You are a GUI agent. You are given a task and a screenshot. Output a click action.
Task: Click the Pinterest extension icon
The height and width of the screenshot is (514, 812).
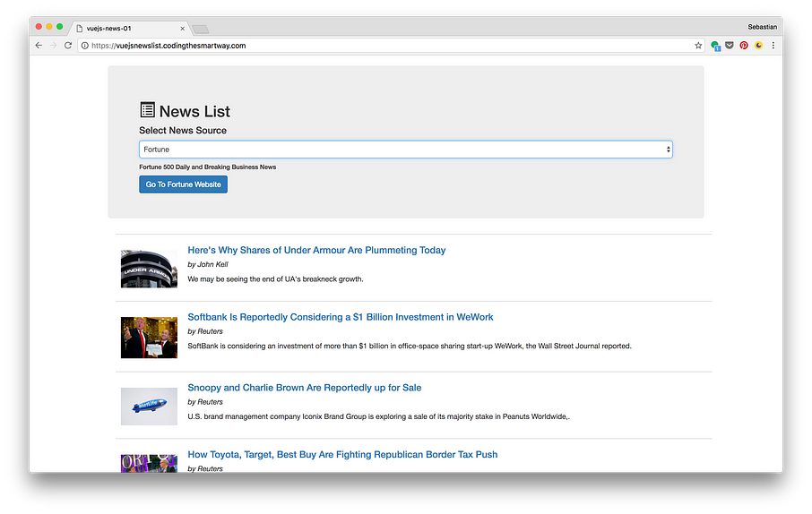pyautogui.click(x=744, y=46)
